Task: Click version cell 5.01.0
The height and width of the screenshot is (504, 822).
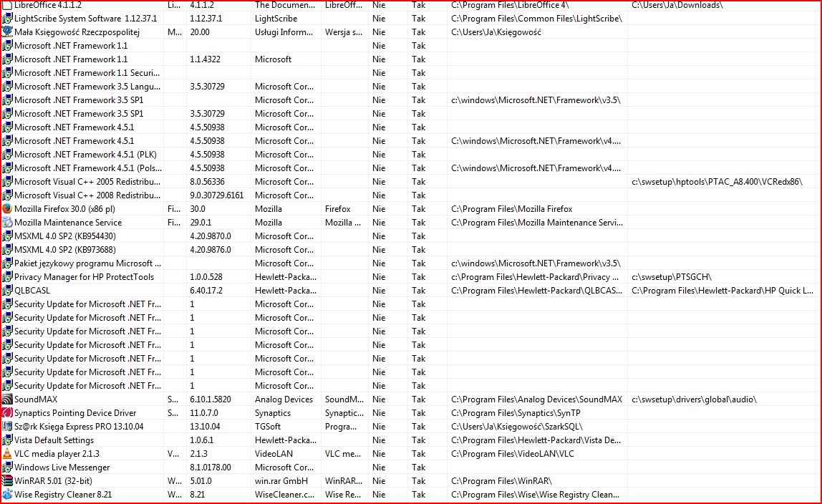Action: [x=200, y=482]
